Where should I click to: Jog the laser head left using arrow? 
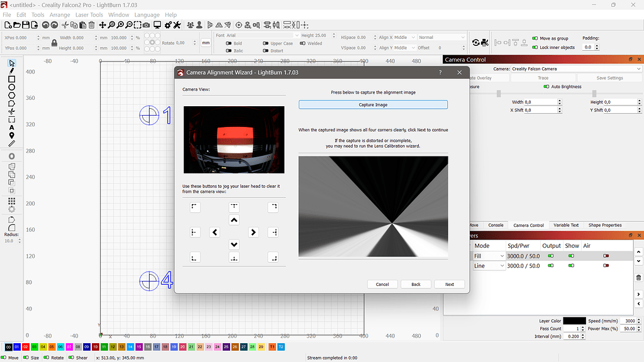(x=214, y=232)
